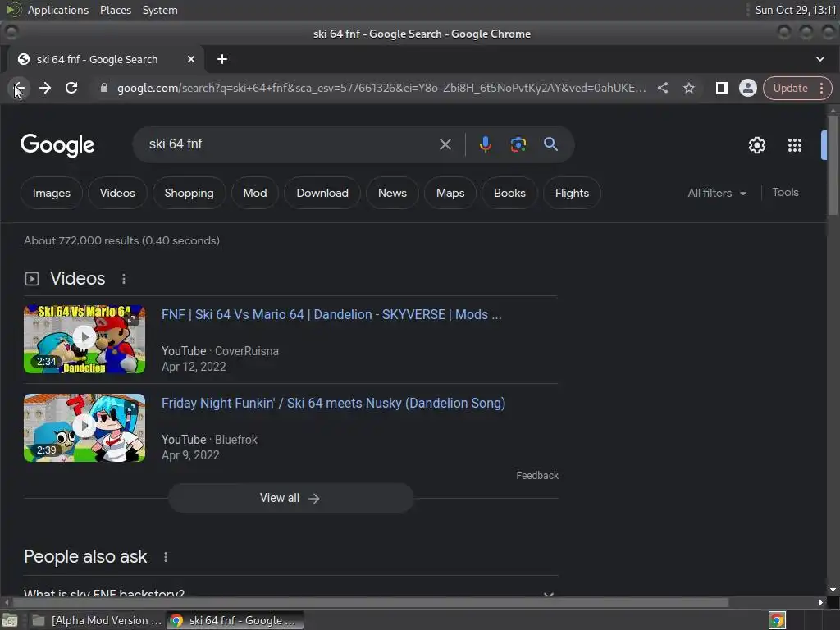Click Update button in Chrome toolbar

790,88
